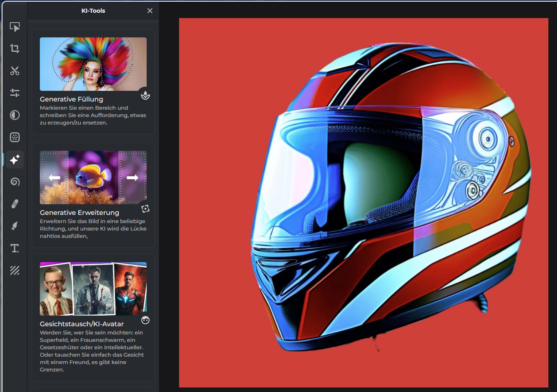Viewport: 557px width, 392px height.
Task: Select the Arrange pointer tool
Action: tap(15, 27)
